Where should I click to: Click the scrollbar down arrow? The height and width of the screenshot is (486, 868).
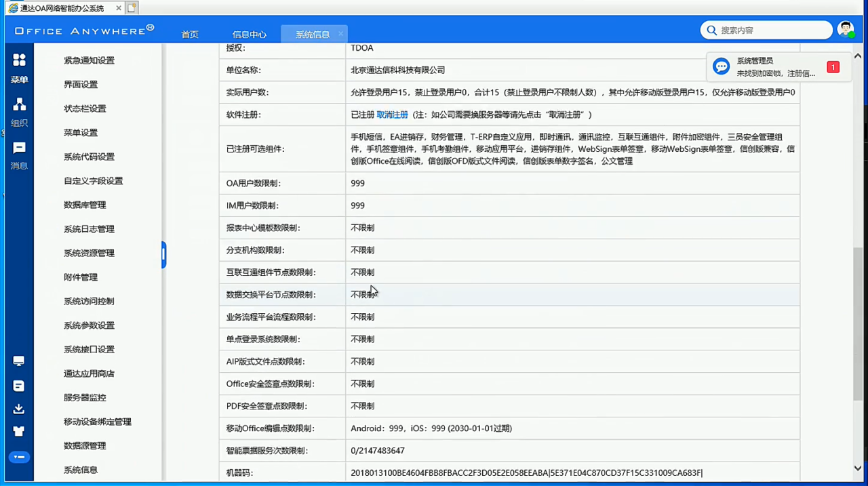point(858,468)
